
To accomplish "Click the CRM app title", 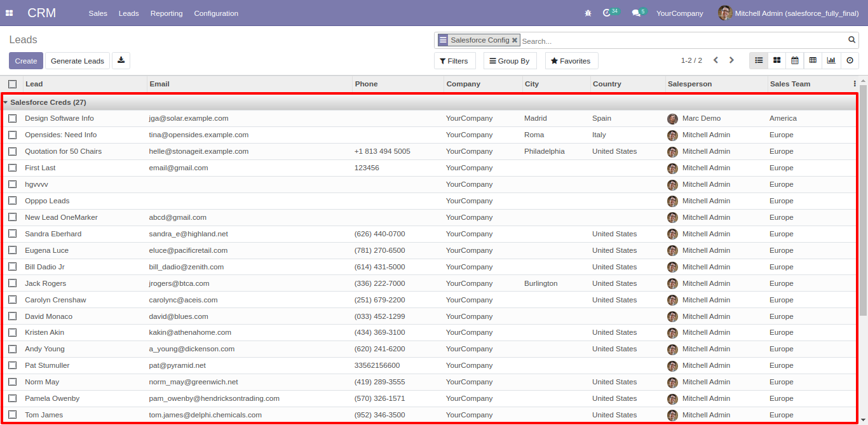I will pyautogui.click(x=42, y=13).
